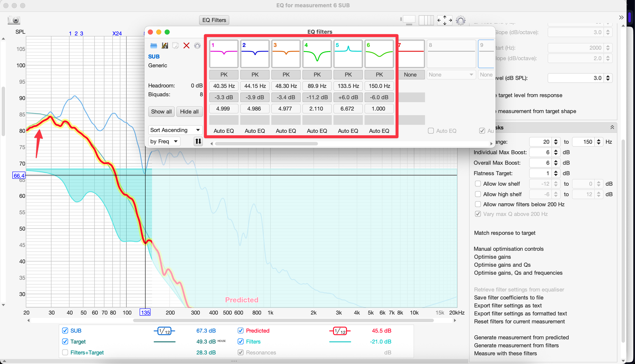Click the Hide all button
Image resolution: width=635 pixels, height=364 pixels.
point(189,112)
